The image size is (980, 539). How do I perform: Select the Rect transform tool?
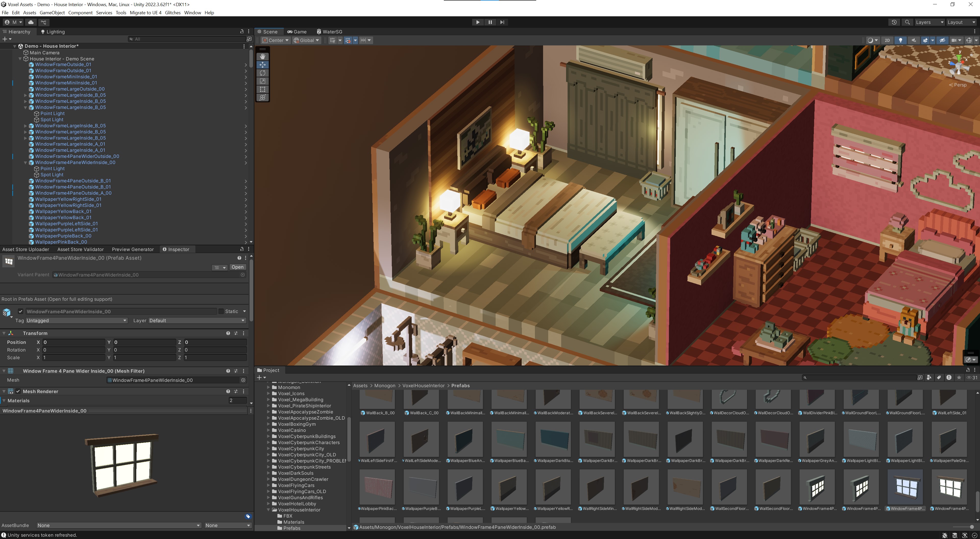263,89
